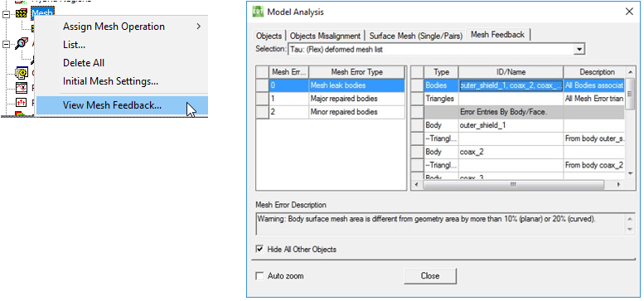644x301 pixels.
Task: Click the 'From body coax_2' description cell
Action: click(594, 165)
